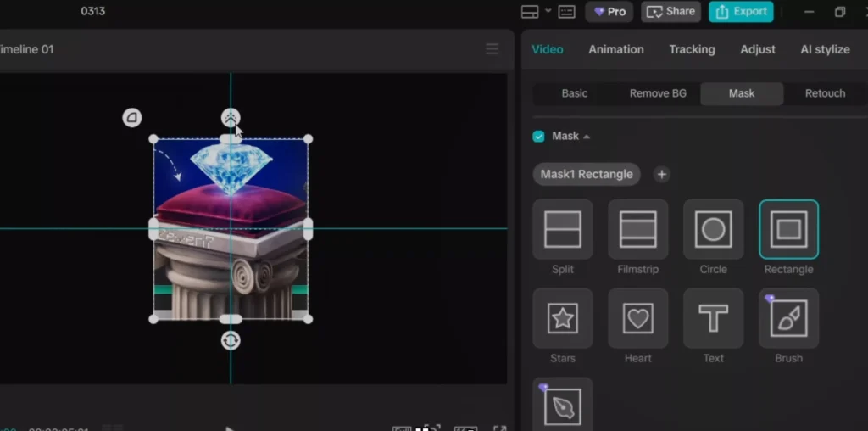Image resolution: width=868 pixels, height=431 pixels.
Task: Click the mask top-right corner handle
Action: click(309, 138)
